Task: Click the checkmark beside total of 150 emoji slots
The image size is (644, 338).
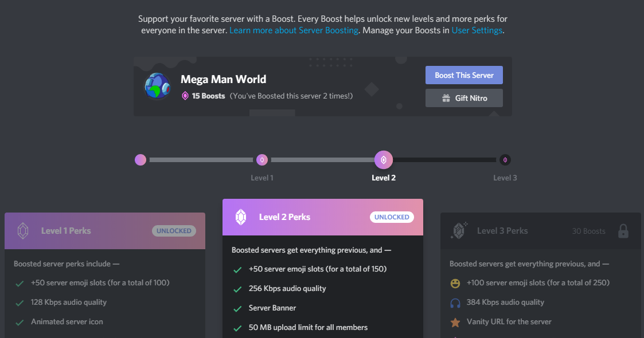Action: coord(237,270)
